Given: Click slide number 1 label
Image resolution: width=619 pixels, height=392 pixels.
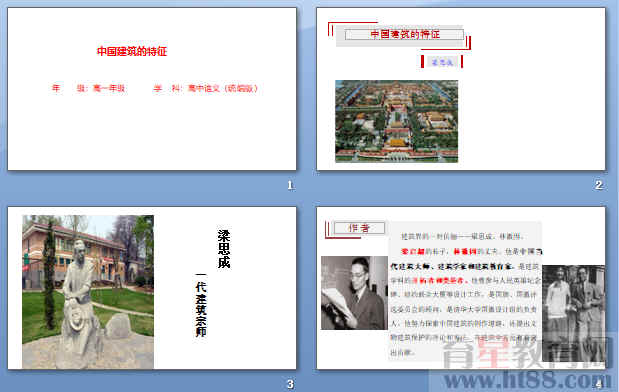Looking at the screenshot, I should coord(290,185).
